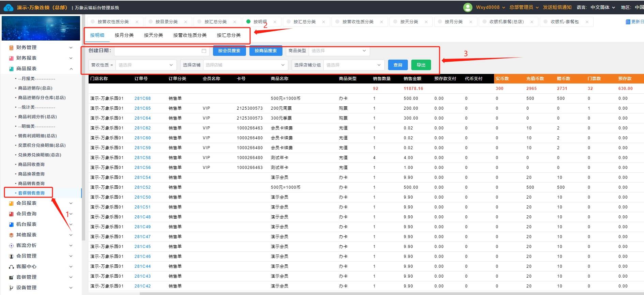644x295 pixels.
Task: Click the 设备管理 sidebar icon
Action: [11, 288]
